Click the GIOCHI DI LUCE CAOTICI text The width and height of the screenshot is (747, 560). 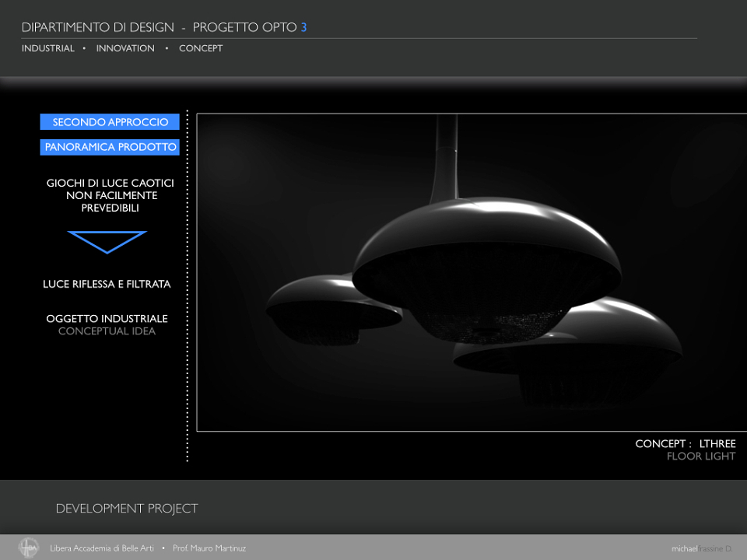click(x=110, y=184)
